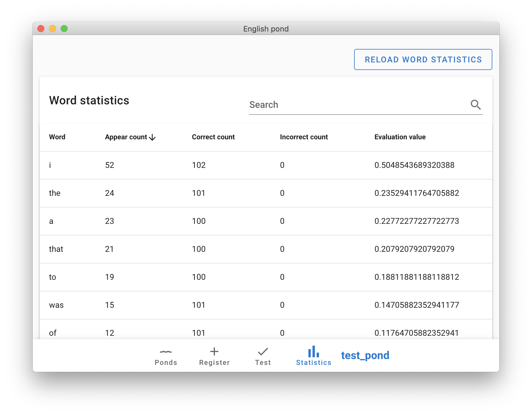
Task: Click Reload Word Statistics button
Action: 423,59
